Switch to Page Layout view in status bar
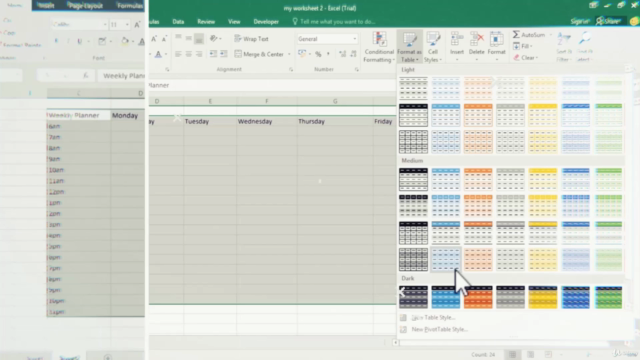The width and height of the screenshot is (640, 360). (531, 355)
